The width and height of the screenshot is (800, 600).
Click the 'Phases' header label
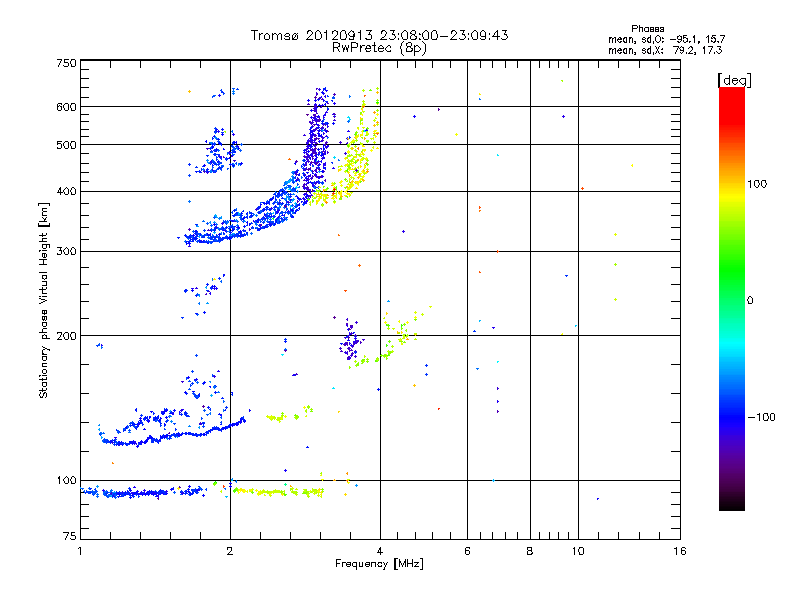(x=647, y=29)
